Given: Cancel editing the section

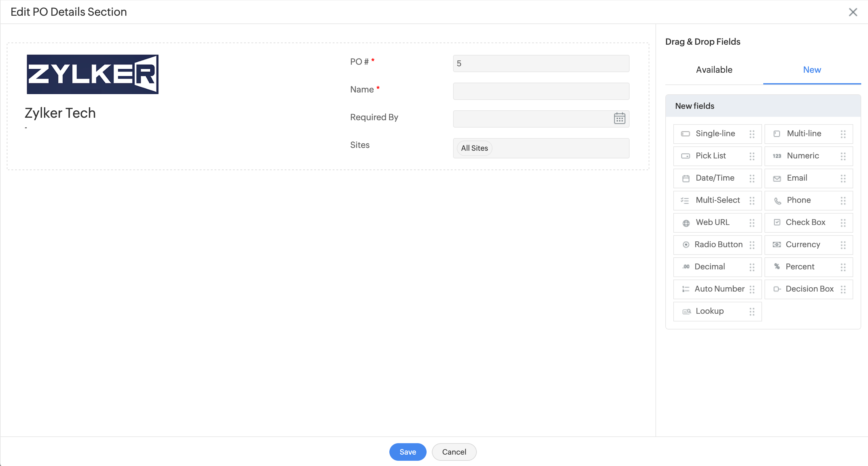Looking at the screenshot, I should (454, 452).
